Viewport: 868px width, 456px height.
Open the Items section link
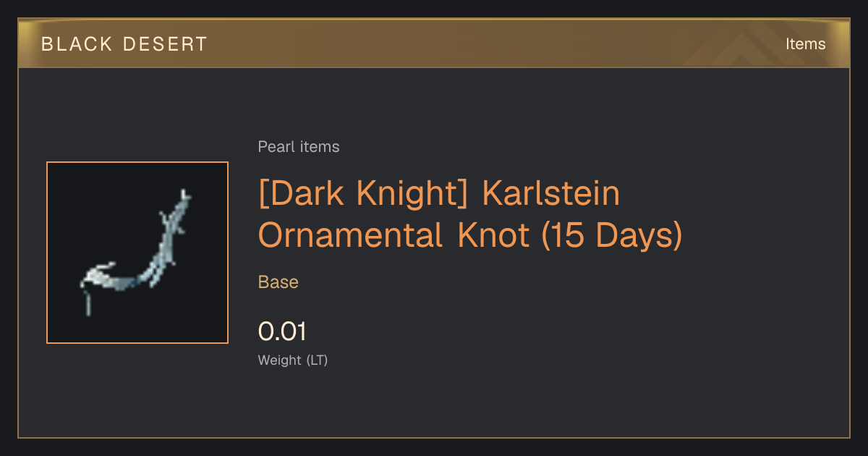click(x=805, y=44)
